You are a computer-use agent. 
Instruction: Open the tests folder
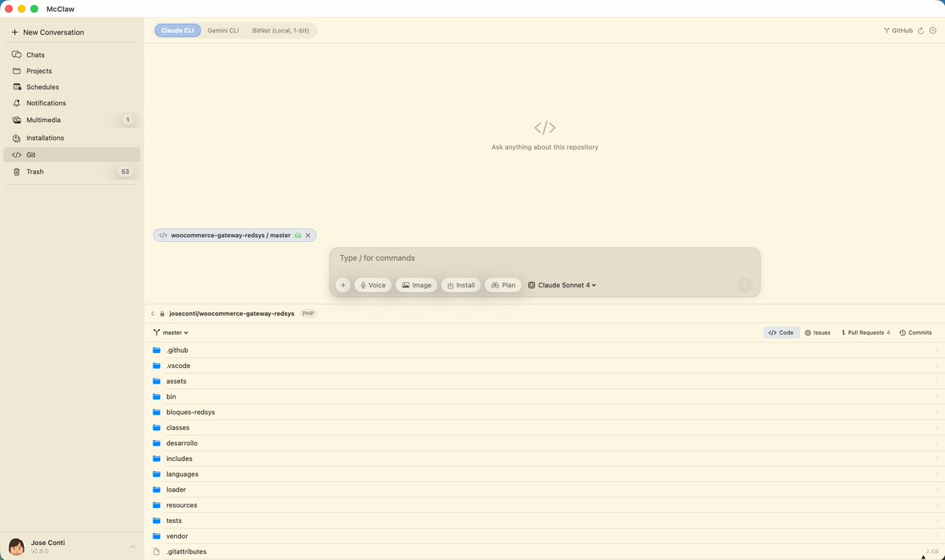[x=544, y=521]
